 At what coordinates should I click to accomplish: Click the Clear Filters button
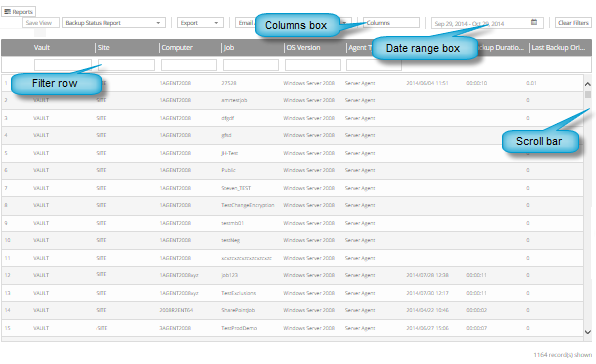point(573,23)
